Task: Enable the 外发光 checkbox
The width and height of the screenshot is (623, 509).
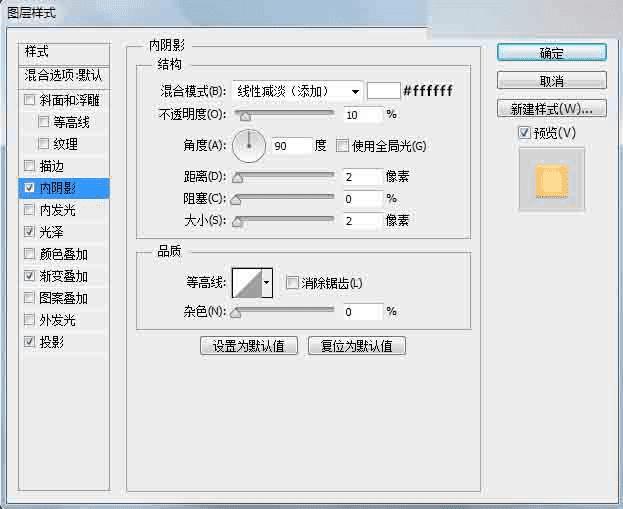Action: point(29,319)
